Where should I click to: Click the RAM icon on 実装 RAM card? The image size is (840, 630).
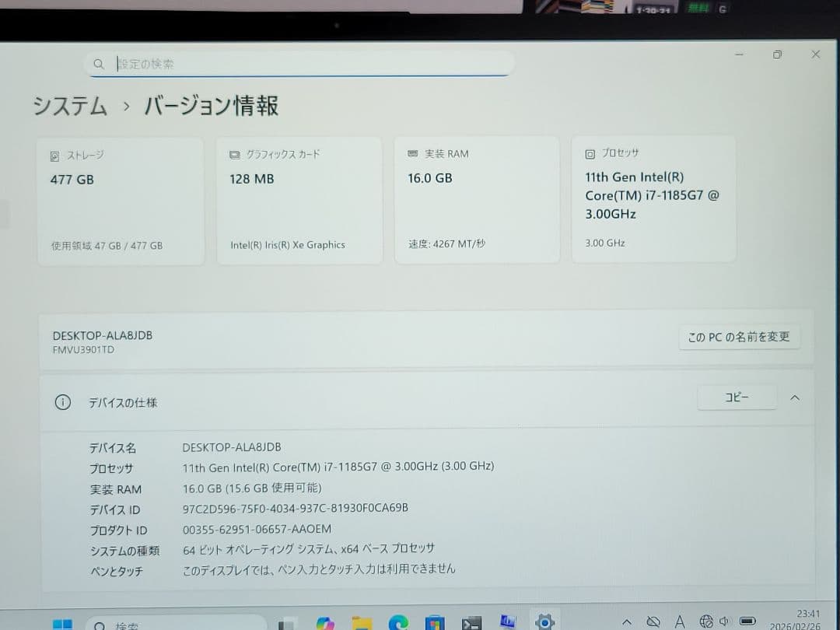click(412, 154)
